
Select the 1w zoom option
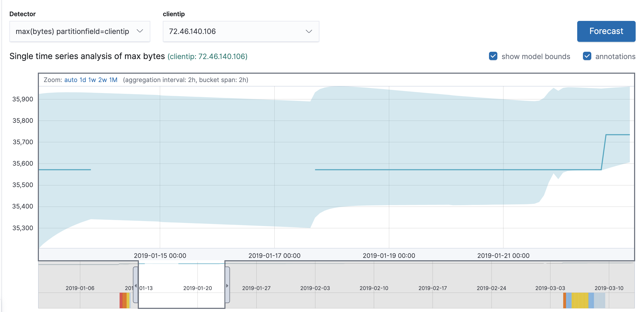(x=92, y=80)
